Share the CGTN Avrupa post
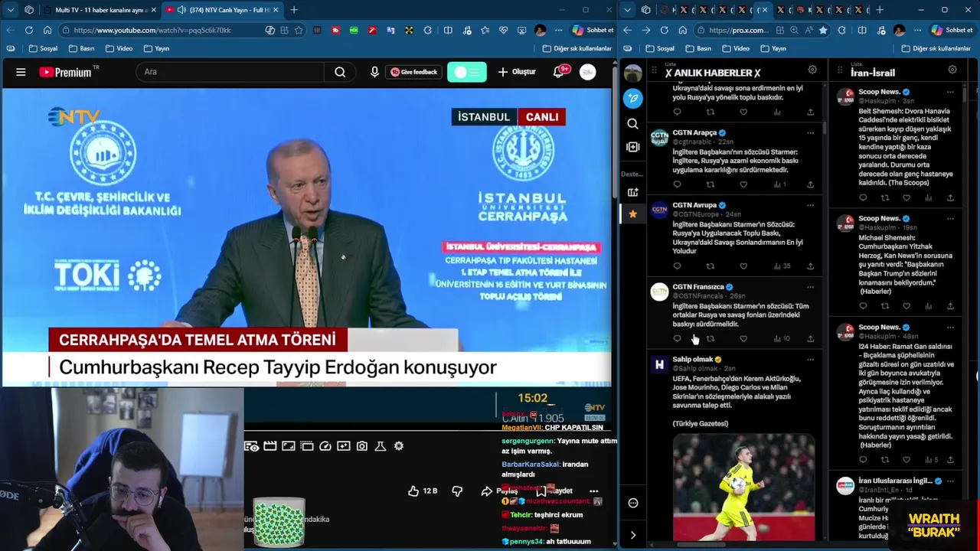The height and width of the screenshot is (551, 980). 810,266
